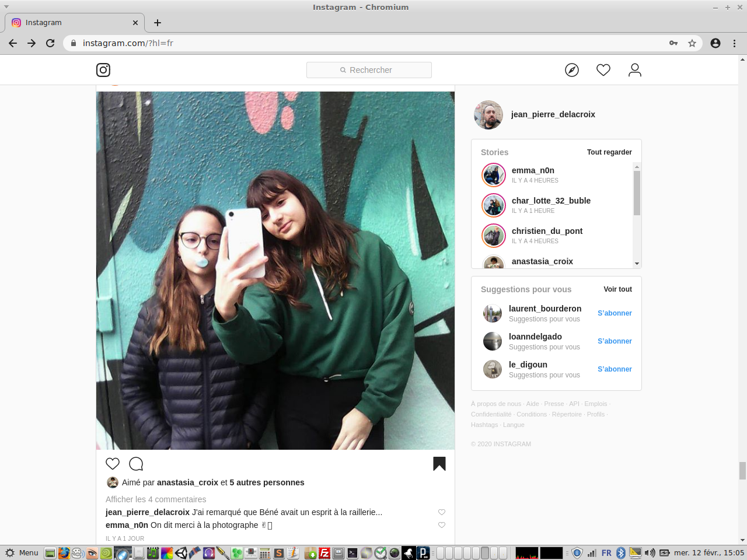Open the Explore compass icon
747x560 pixels.
(572, 70)
